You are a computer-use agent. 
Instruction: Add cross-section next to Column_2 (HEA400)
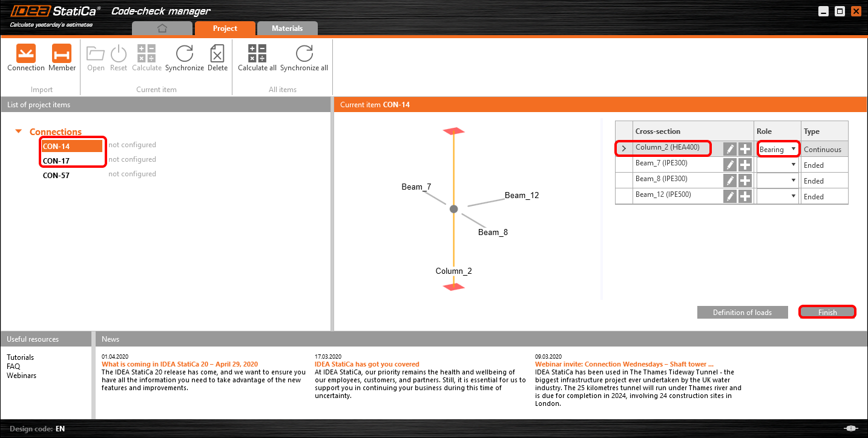[x=745, y=149]
